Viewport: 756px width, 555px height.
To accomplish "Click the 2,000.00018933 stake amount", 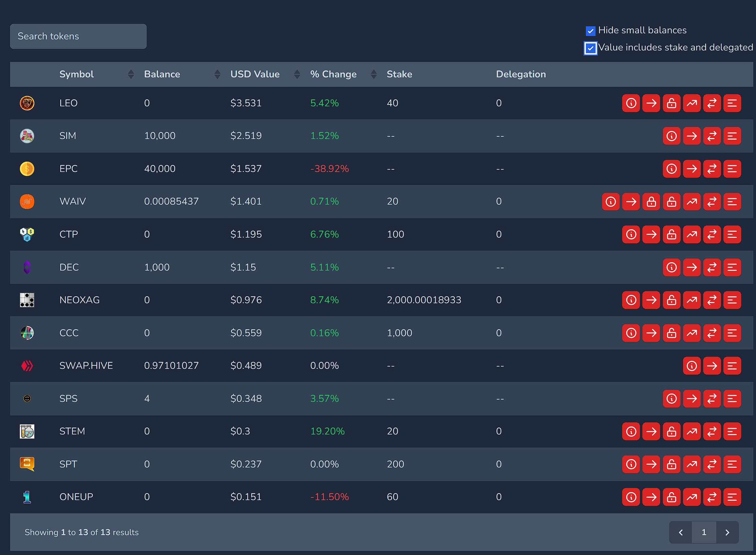I will [424, 300].
